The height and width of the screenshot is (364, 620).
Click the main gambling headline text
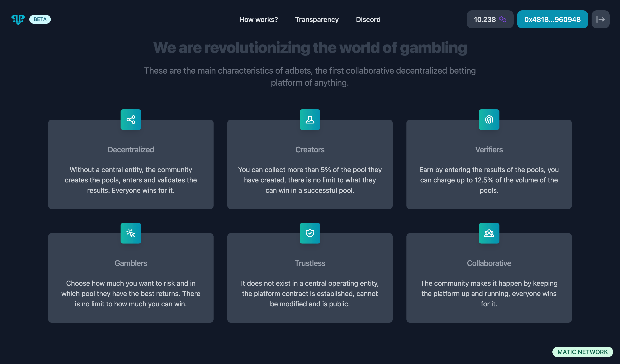pyautogui.click(x=310, y=48)
